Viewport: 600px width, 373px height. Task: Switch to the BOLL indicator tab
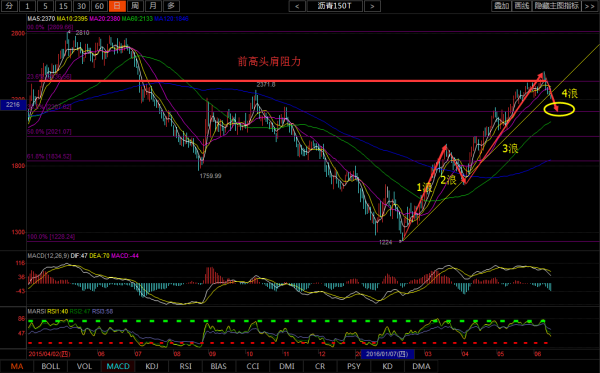click(51, 366)
